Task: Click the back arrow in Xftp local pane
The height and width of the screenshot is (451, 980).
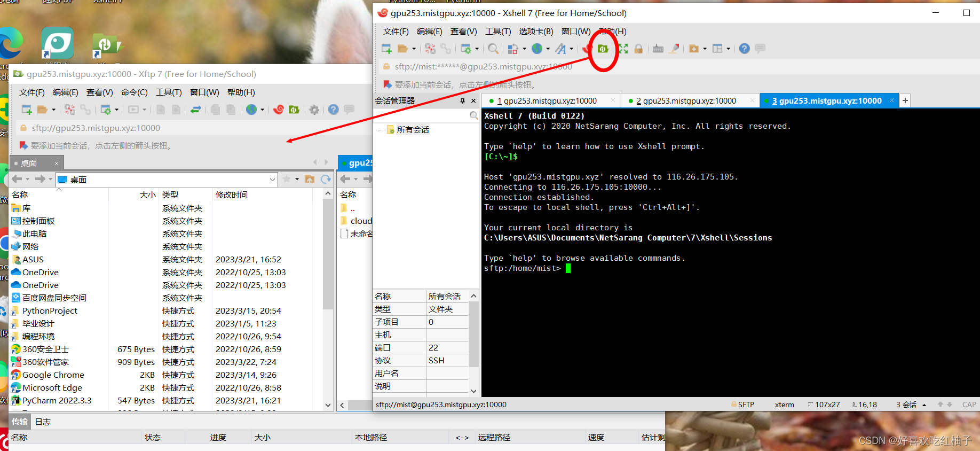Action: coord(17,179)
